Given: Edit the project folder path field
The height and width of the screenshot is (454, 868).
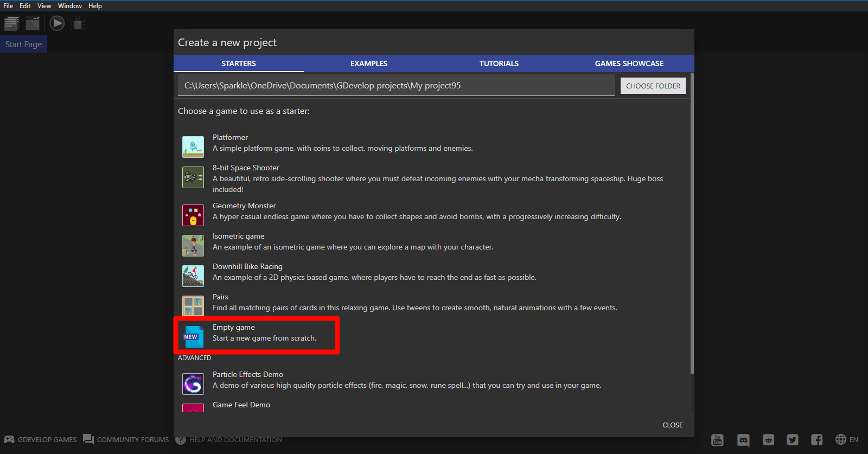Looking at the screenshot, I should 396,86.
